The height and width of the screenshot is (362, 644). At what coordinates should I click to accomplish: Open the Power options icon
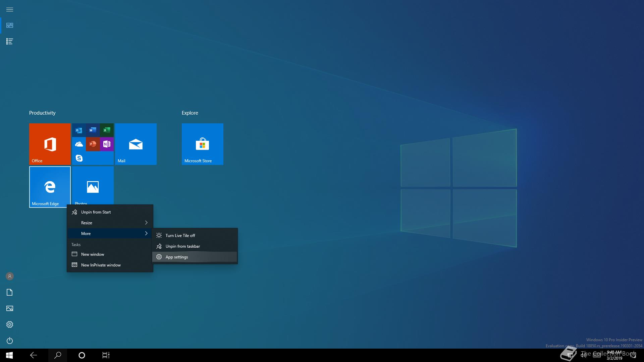coord(10,341)
